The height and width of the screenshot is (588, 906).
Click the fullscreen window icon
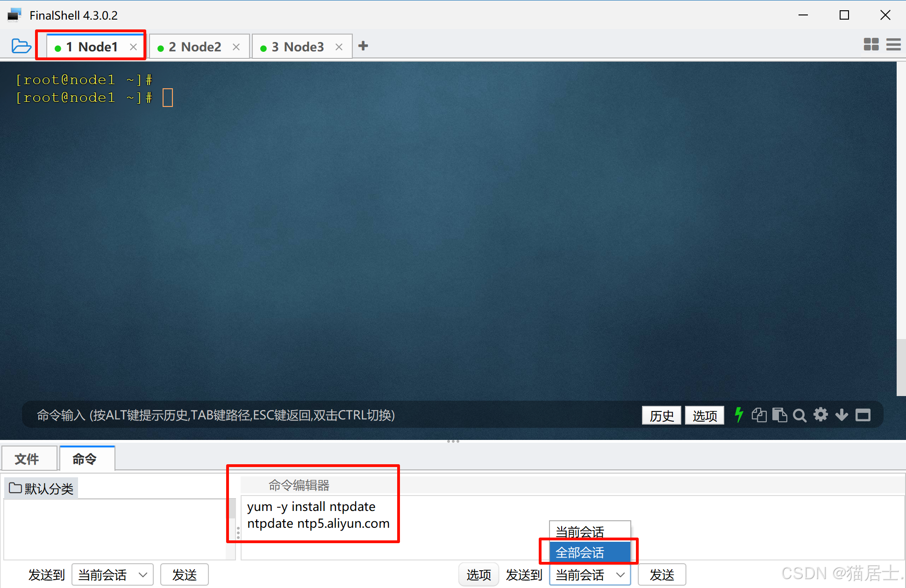click(863, 415)
